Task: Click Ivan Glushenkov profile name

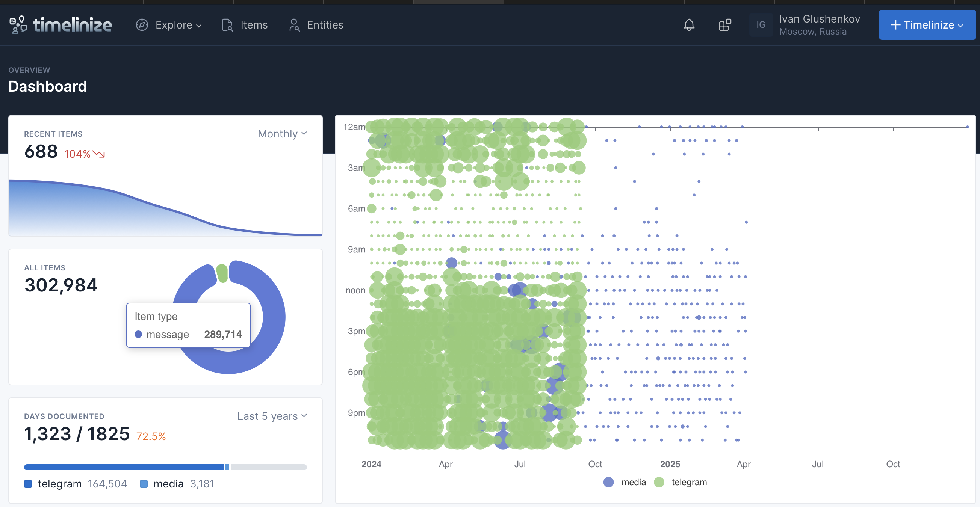Action: 820,18
